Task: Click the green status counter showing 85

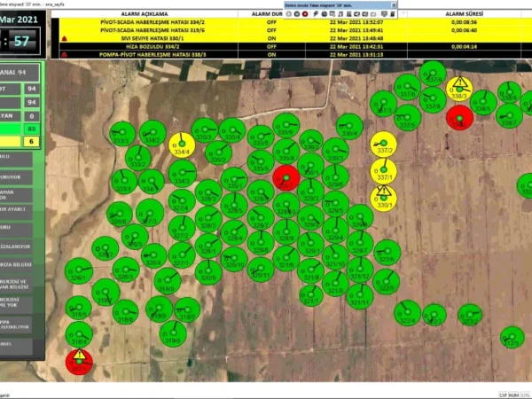Action: tap(33, 129)
